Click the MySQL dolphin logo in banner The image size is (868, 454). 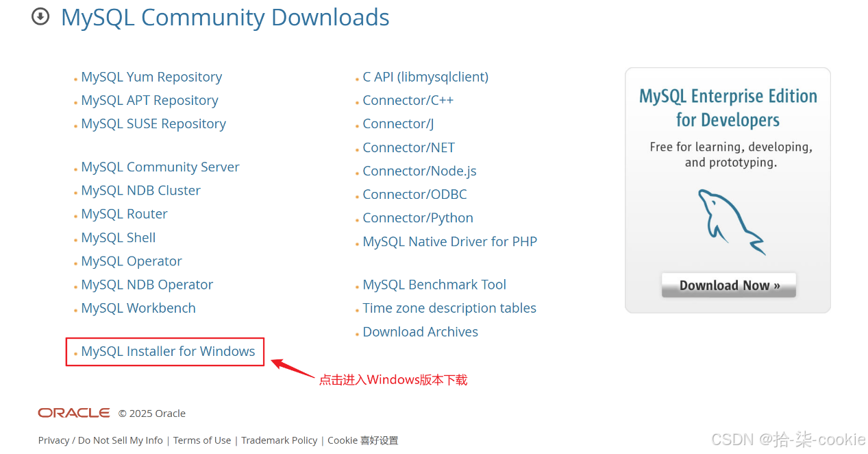pyautogui.click(x=730, y=222)
